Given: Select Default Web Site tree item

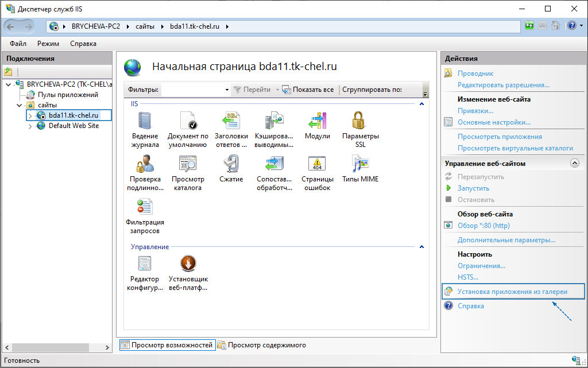Looking at the screenshot, I should 73,126.
